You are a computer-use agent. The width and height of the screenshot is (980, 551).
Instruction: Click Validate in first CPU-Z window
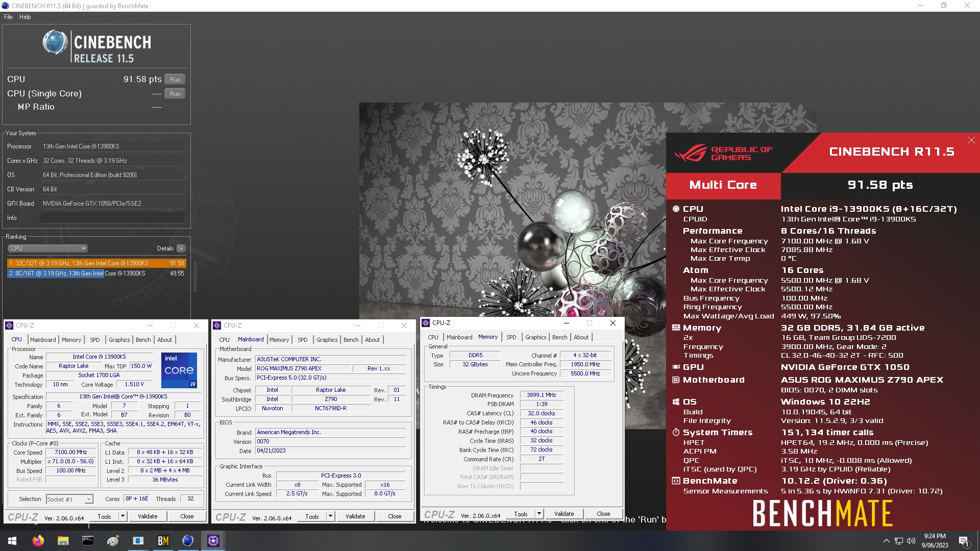(148, 516)
